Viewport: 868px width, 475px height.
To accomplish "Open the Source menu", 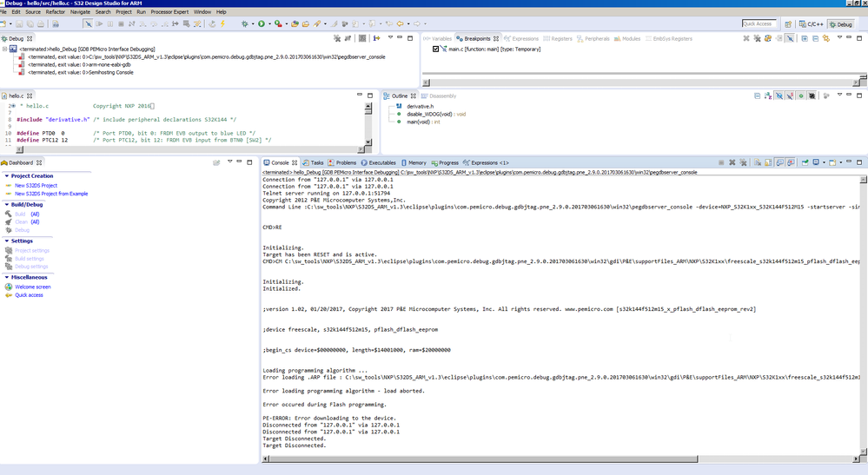I will (x=33, y=11).
